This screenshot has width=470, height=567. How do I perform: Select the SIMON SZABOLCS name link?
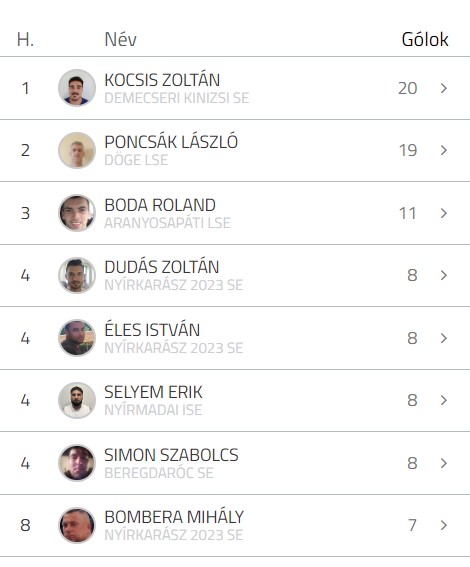171,455
